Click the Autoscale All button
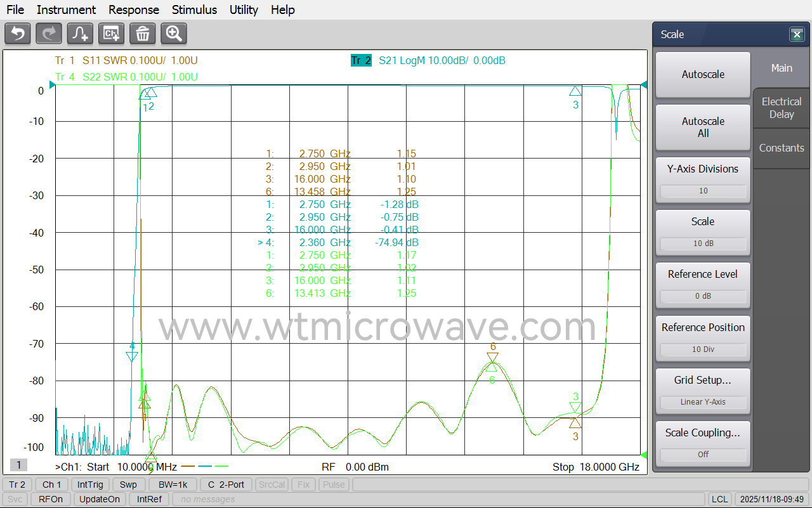 pyautogui.click(x=703, y=127)
